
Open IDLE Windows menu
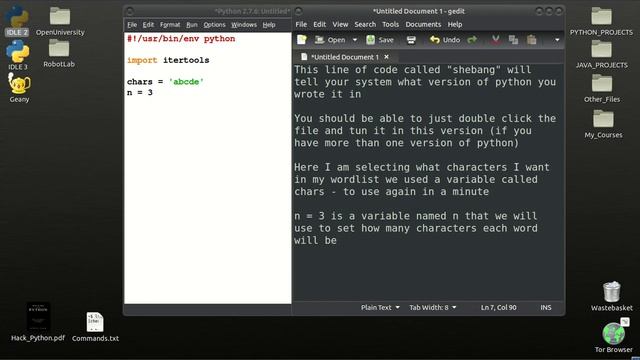point(244,25)
